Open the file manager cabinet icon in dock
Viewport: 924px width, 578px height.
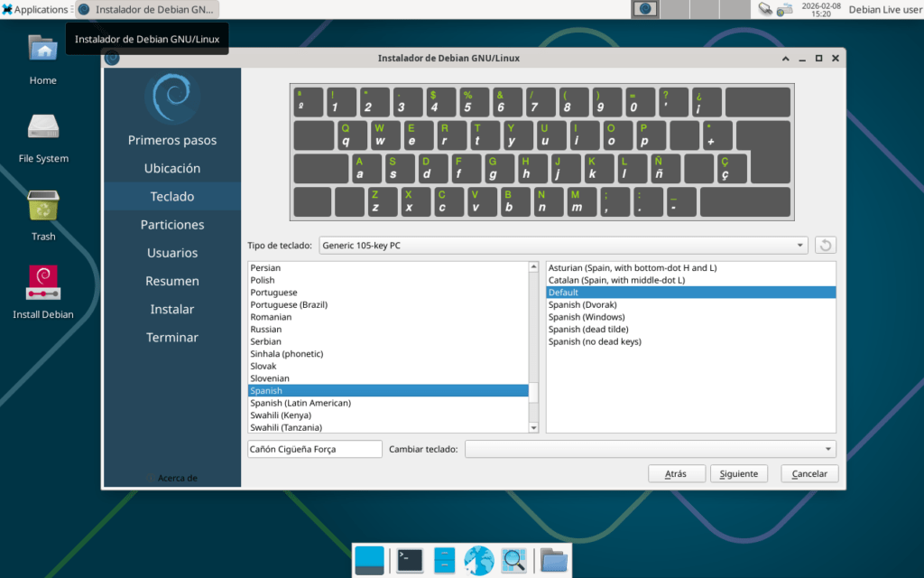pyautogui.click(x=444, y=560)
